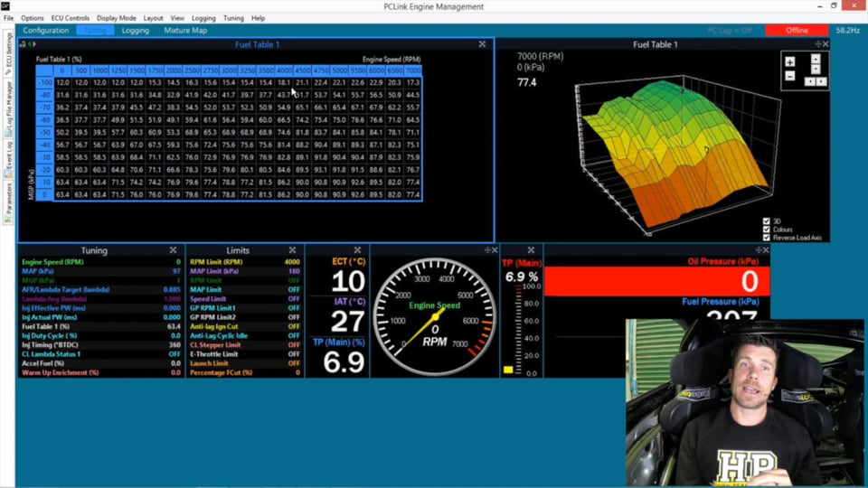Screen dimensions: 868x488
Task: Click the RPM Limit (RPM) row in Limits
Action: click(x=245, y=262)
